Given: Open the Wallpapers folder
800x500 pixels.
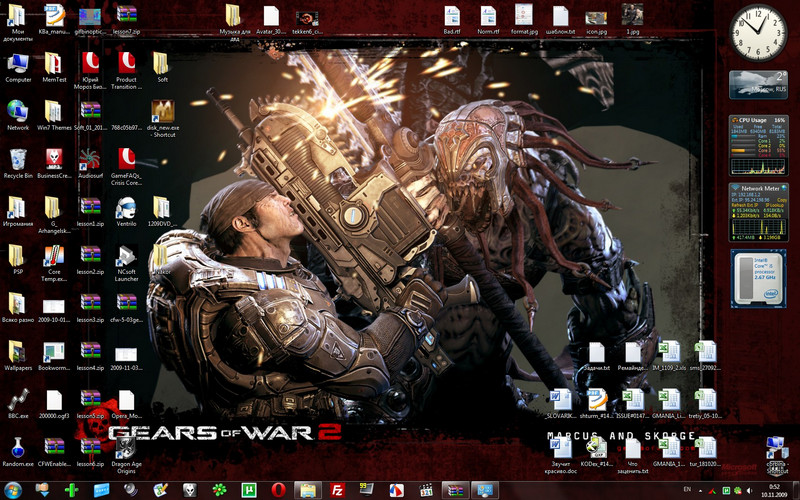Looking at the screenshot, I should point(18,356).
